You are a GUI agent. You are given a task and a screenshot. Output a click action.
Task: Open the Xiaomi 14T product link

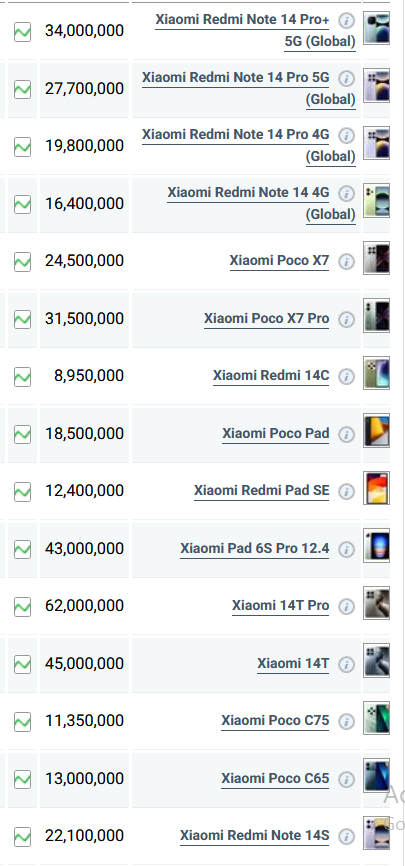[x=293, y=663]
